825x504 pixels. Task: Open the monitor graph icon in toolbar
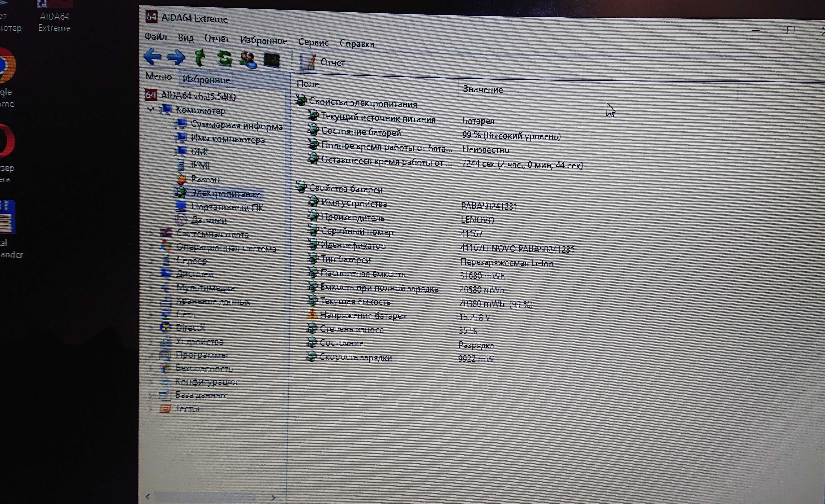pyautogui.click(x=272, y=61)
